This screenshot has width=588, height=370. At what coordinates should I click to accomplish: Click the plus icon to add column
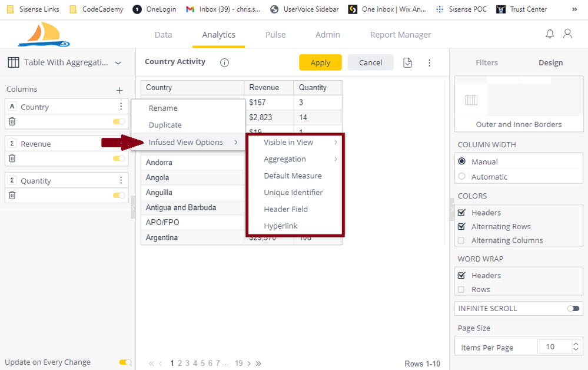pos(119,90)
